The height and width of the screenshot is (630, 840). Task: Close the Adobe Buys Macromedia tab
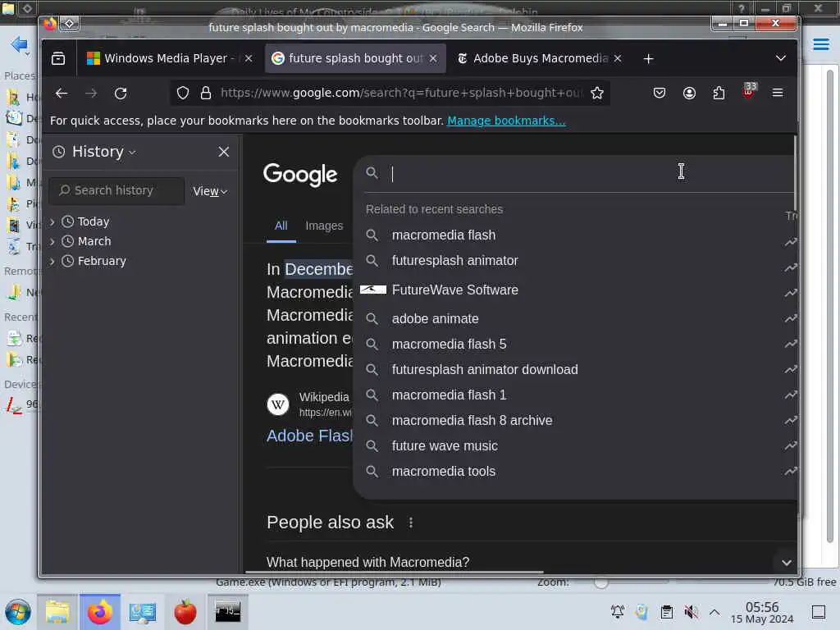point(618,58)
